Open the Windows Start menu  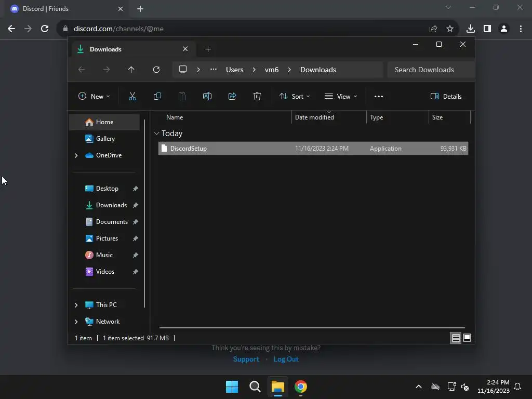232,387
